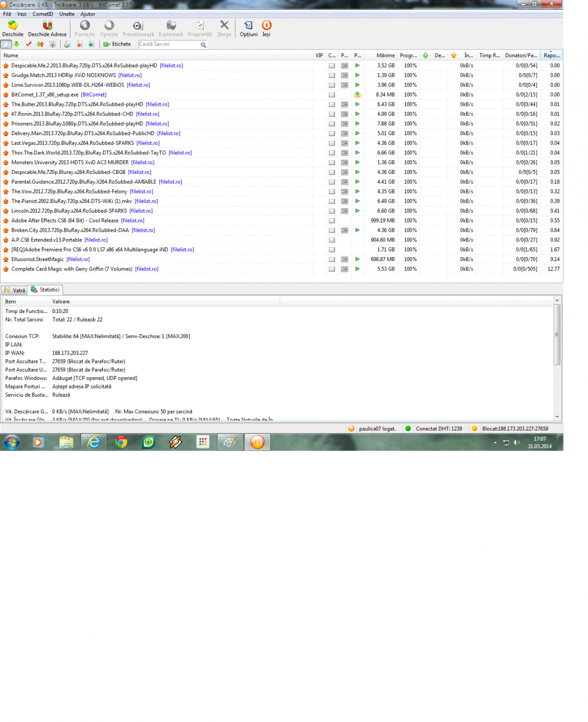Screen dimensions: 588x722
Task: Open the CometID menu
Action: (x=43, y=14)
